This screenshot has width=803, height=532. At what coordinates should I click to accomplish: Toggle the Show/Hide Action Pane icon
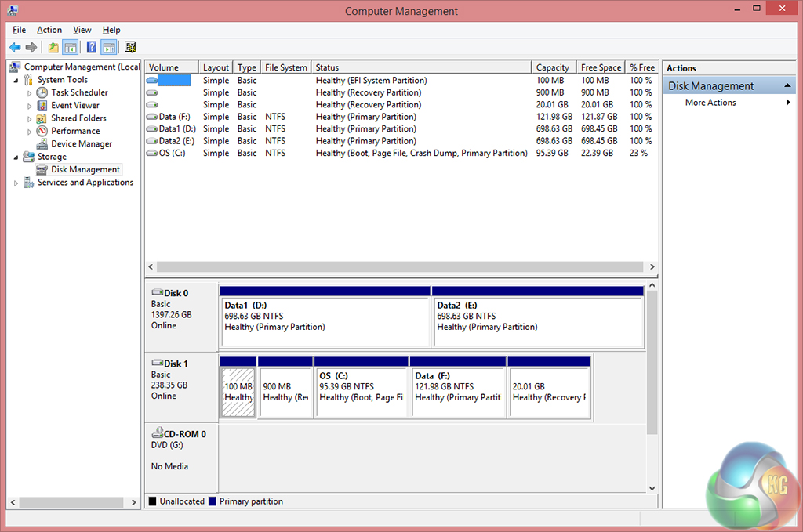point(108,48)
